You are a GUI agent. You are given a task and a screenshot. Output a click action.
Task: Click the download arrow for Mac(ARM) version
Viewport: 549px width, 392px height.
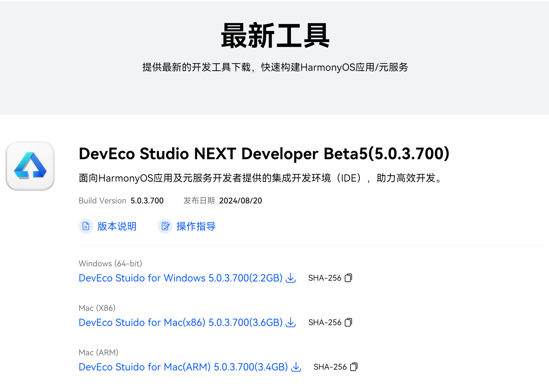tap(296, 367)
